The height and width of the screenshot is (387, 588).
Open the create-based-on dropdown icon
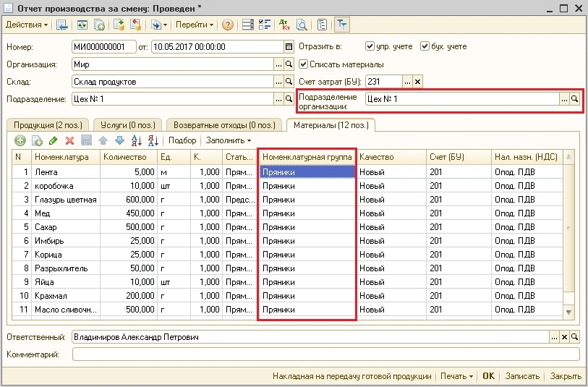159,25
